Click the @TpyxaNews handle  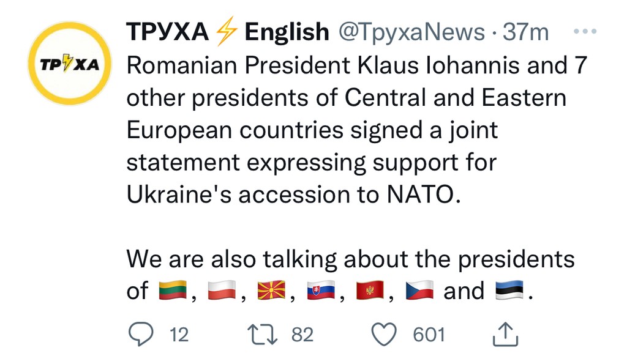click(414, 32)
